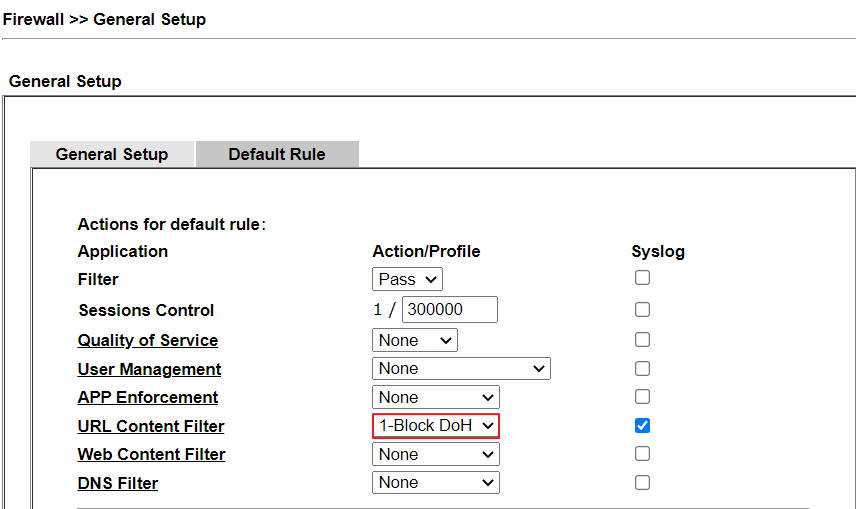Open the Quality of Service link
Image resolution: width=856 pixels, height=509 pixels.
[148, 341]
